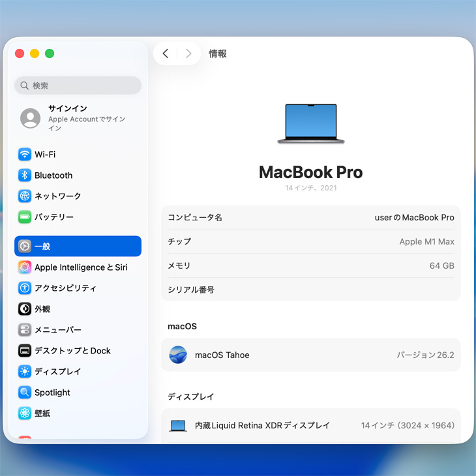Image resolution: width=476 pixels, height=476 pixels.
Task: Click サインイン Apple Account link
Action: [78, 118]
